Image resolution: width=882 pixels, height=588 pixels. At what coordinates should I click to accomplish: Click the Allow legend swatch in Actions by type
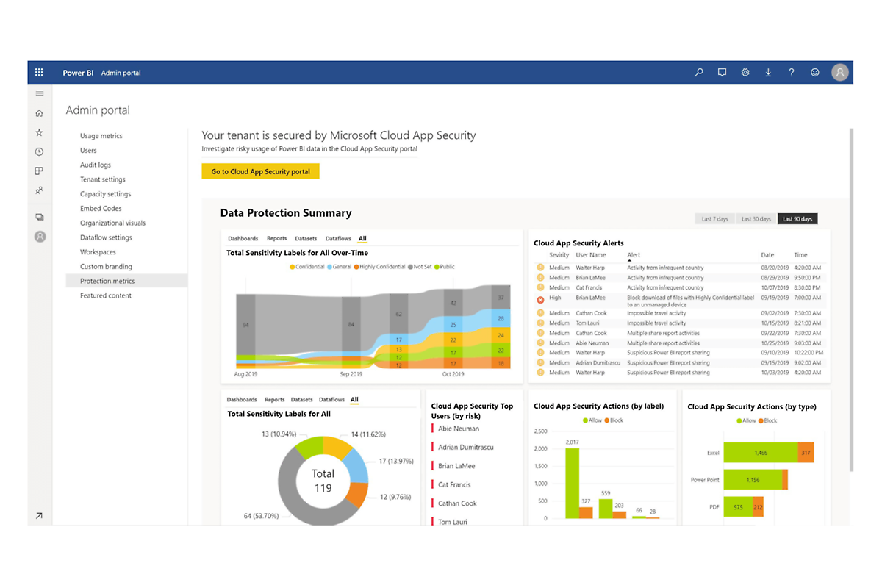click(x=740, y=420)
